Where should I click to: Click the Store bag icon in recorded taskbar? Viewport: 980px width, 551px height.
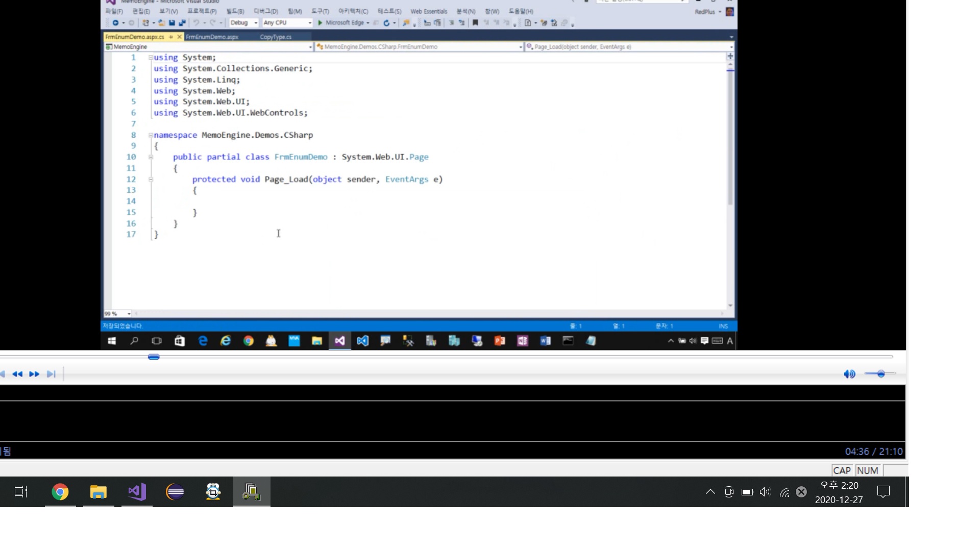180,341
